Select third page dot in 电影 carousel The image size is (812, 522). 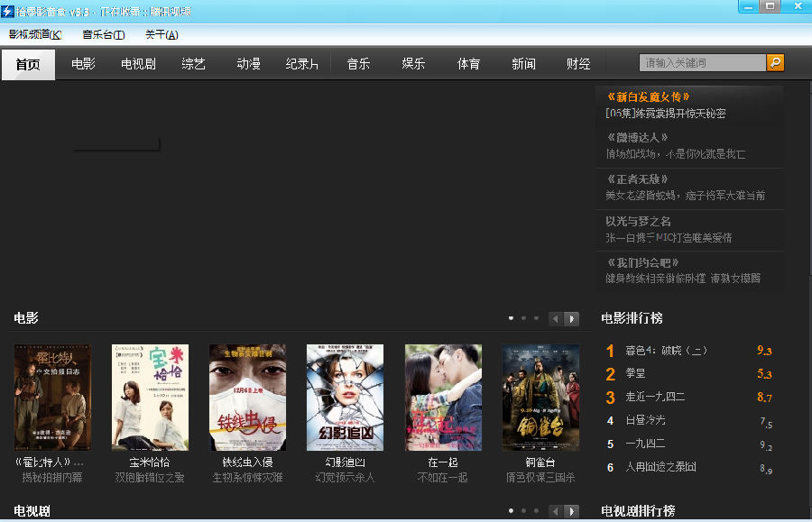pyautogui.click(x=535, y=318)
